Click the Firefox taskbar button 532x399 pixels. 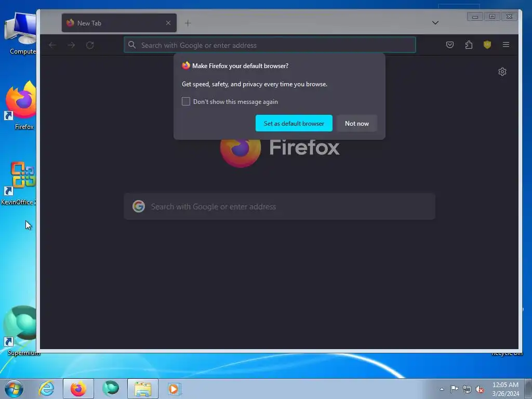(x=78, y=389)
